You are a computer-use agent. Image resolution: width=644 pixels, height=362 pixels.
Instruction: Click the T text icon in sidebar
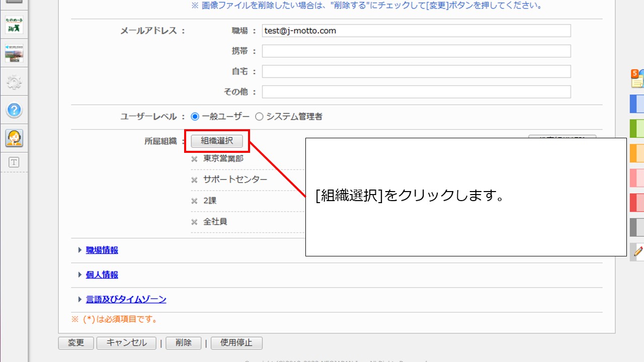14,162
